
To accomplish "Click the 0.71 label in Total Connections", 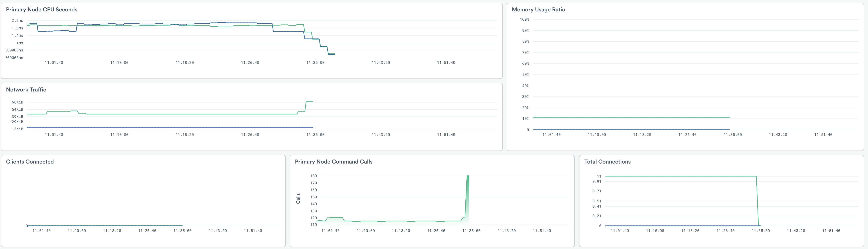I will tap(597, 191).
